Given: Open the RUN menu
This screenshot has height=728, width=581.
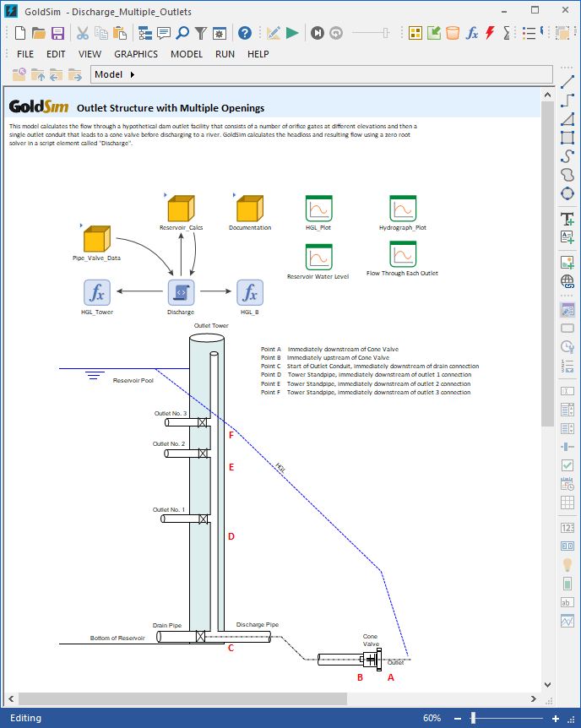Looking at the screenshot, I should (x=225, y=54).
